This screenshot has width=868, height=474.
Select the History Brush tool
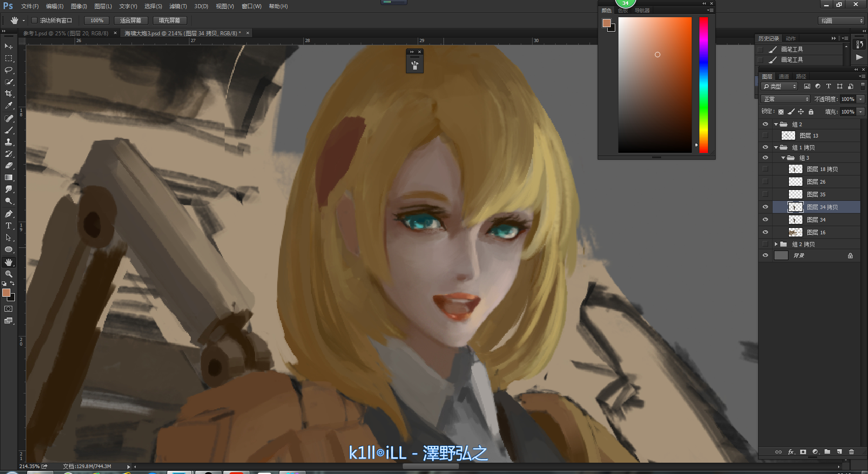pos(9,154)
